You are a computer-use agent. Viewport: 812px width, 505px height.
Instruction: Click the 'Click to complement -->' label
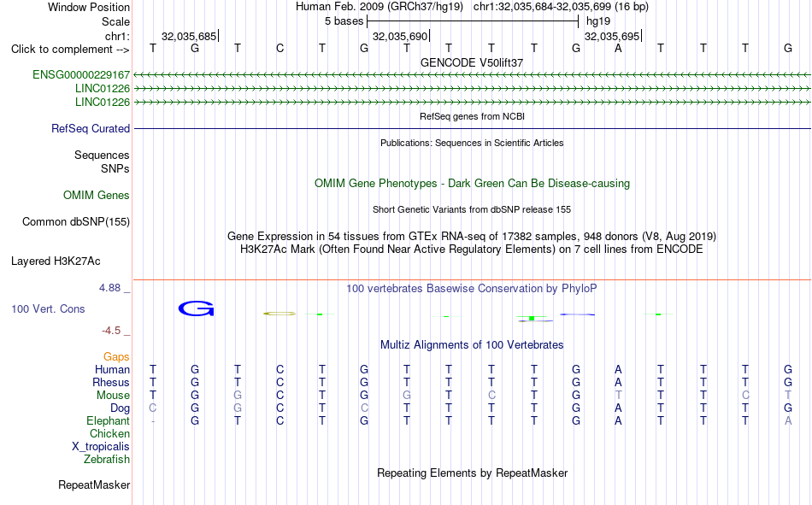pyautogui.click(x=70, y=50)
